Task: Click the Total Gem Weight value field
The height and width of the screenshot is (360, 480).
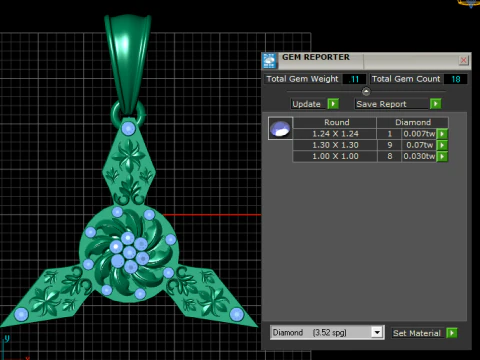Action: click(x=354, y=79)
